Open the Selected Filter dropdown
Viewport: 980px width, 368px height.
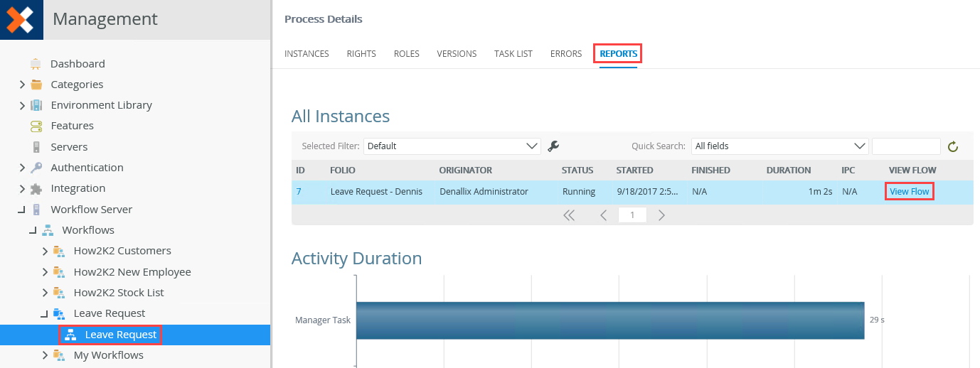tap(452, 146)
